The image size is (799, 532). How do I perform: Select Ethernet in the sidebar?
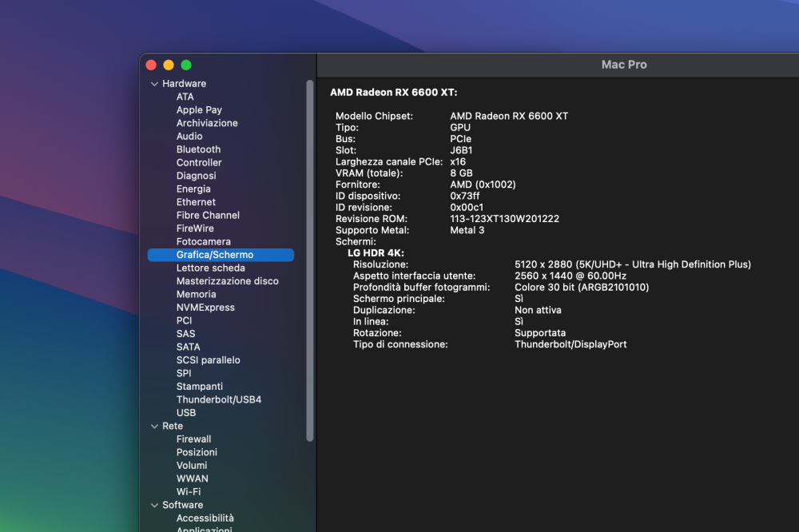click(197, 202)
